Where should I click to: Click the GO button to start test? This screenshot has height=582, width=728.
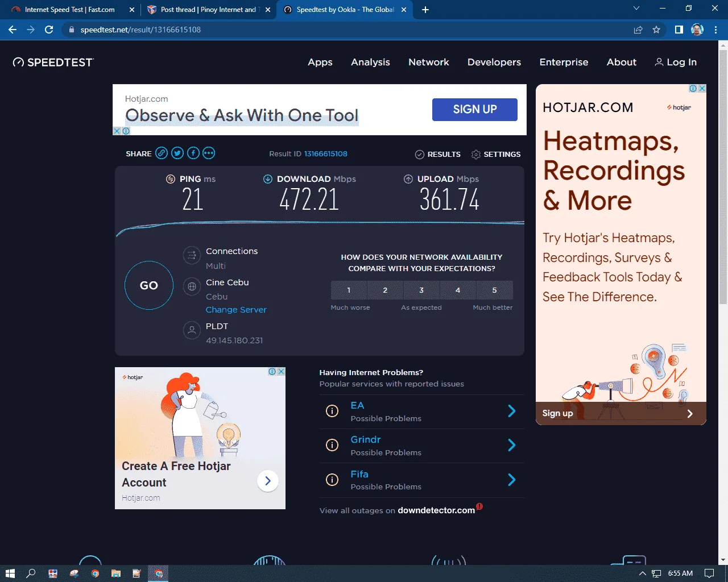pos(149,285)
